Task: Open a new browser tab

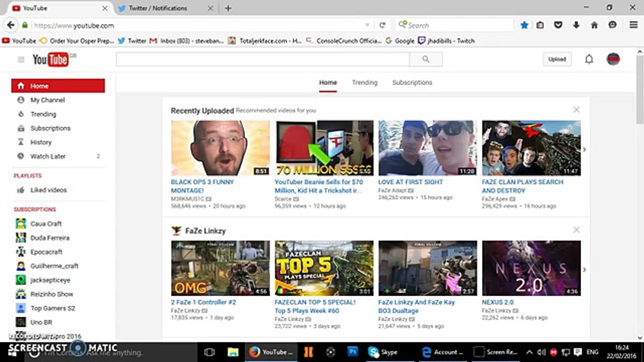Action: pyautogui.click(x=228, y=8)
